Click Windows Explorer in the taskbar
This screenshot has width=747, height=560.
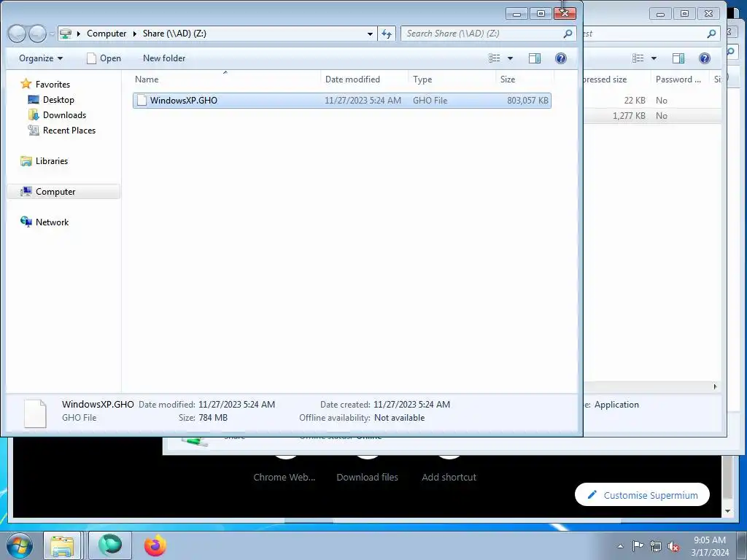tap(63, 545)
